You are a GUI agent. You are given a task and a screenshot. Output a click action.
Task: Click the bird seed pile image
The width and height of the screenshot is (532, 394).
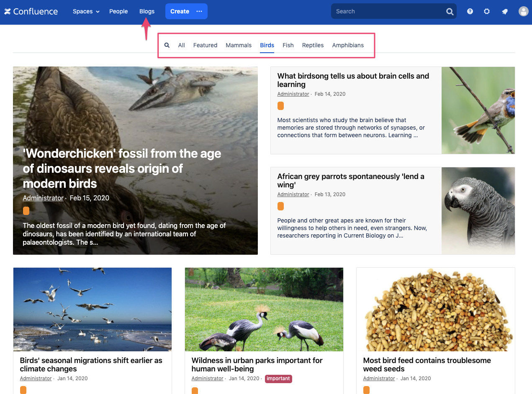pos(436,310)
